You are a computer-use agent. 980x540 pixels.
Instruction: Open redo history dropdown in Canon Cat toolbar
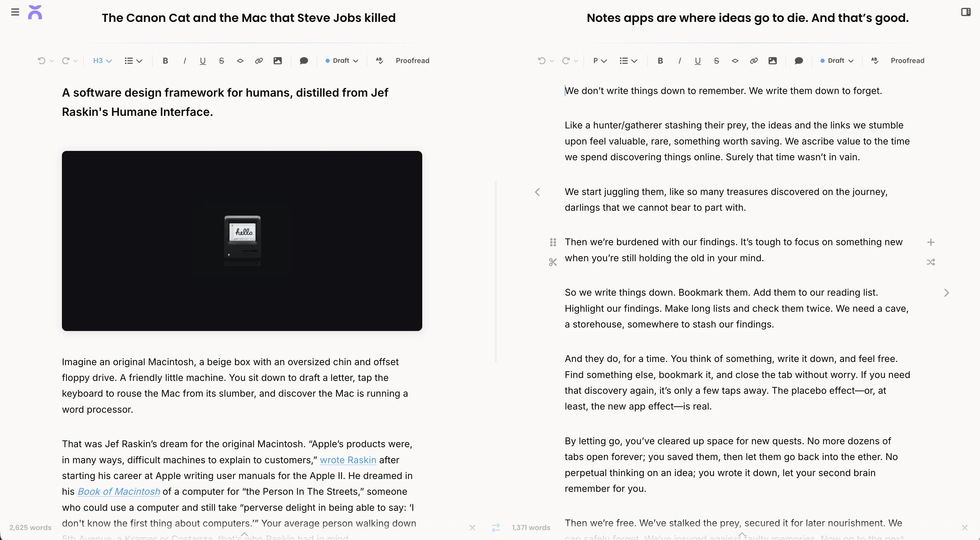[76, 61]
